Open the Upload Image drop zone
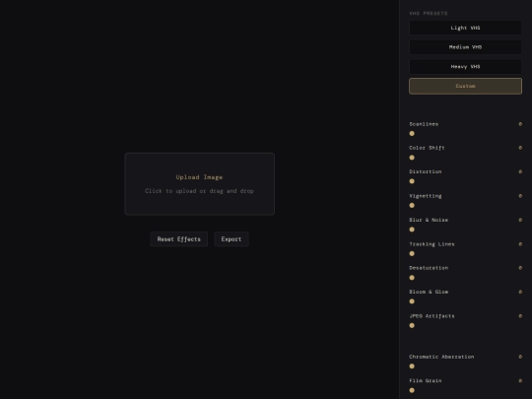The width and height of the screenshot is (532, 399). click(199, 184)
